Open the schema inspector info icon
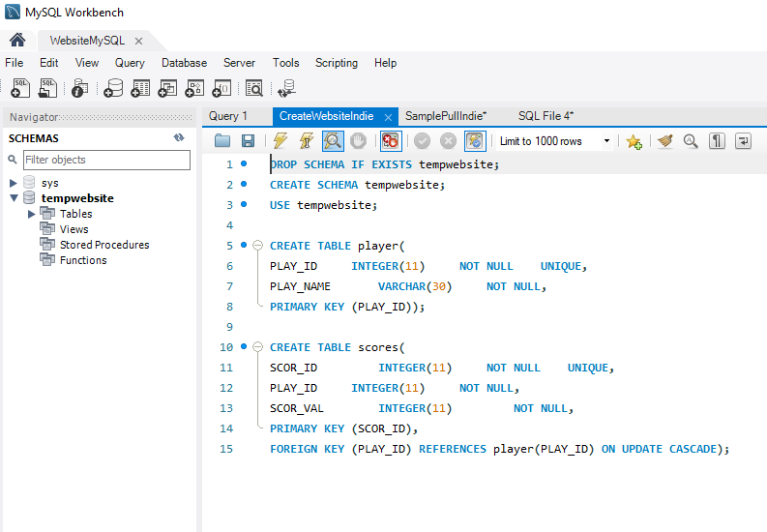 (x=79, y=88)
